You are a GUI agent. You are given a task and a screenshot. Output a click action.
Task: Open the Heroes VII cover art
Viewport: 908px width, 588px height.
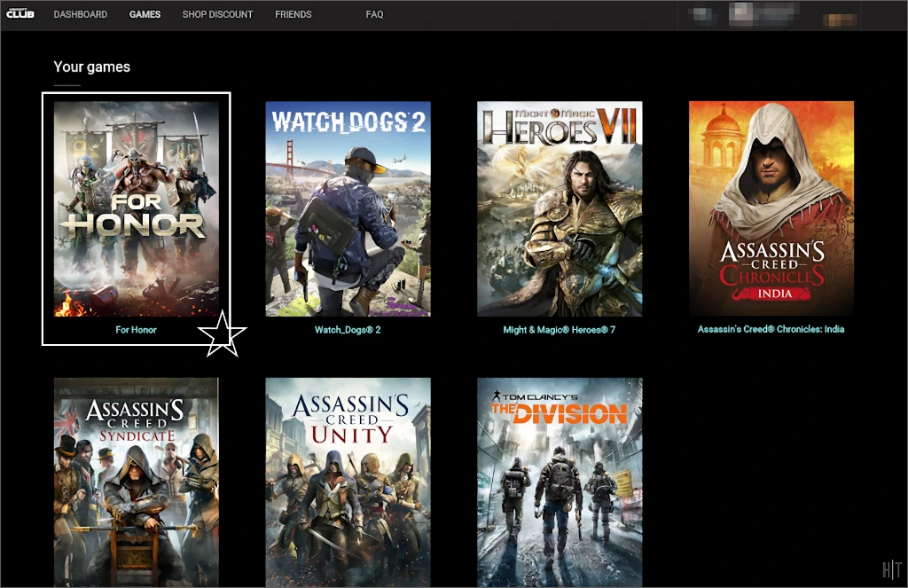(x=560, y=209)
